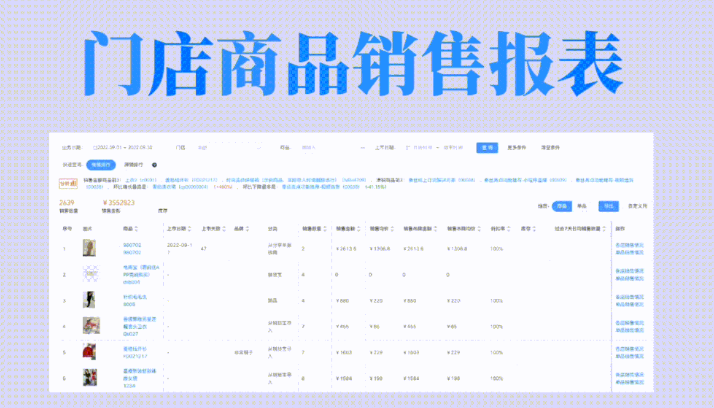Open product thumbnail in row 4
The width and height of the screenshot is (714, 408).
91,326
